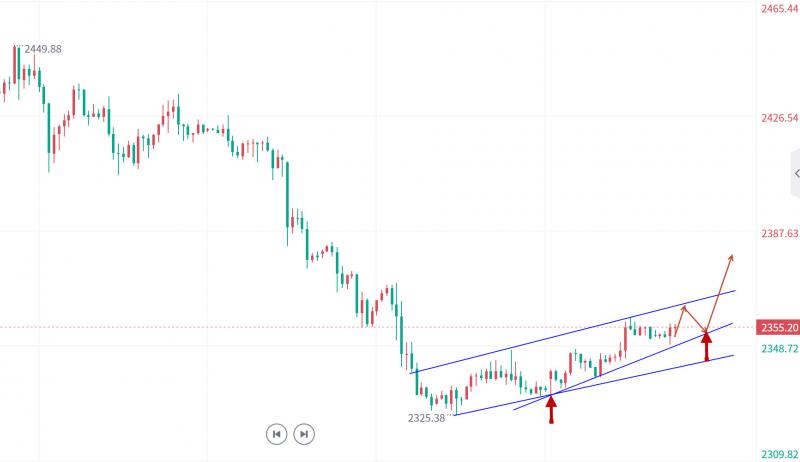Select the first red up-arrow annotation

click(551, 408)
